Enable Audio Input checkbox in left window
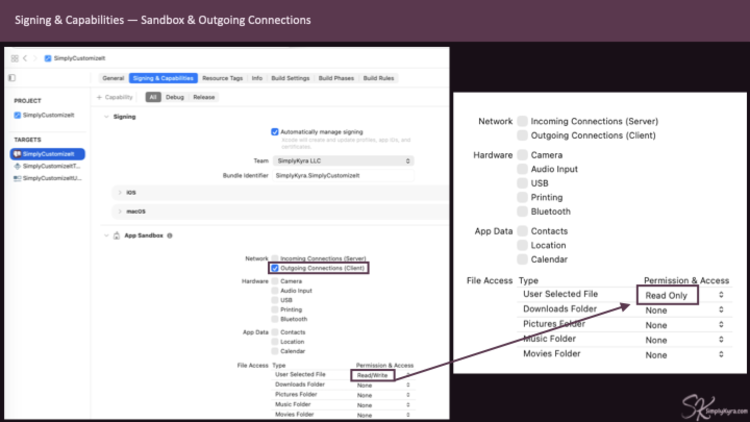Screen dimensions: 750x422 275,290
